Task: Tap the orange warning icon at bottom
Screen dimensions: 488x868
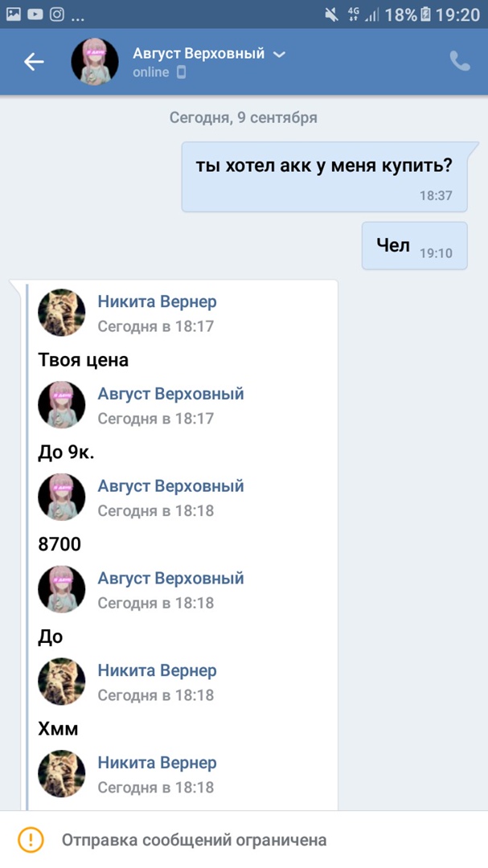Action: tap(31, 840)
